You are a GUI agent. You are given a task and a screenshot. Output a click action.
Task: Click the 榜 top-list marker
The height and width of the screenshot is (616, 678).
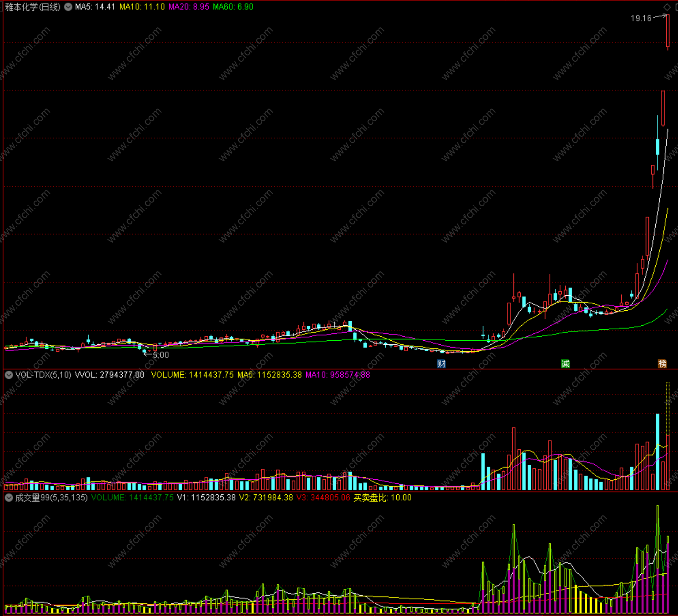663,363
